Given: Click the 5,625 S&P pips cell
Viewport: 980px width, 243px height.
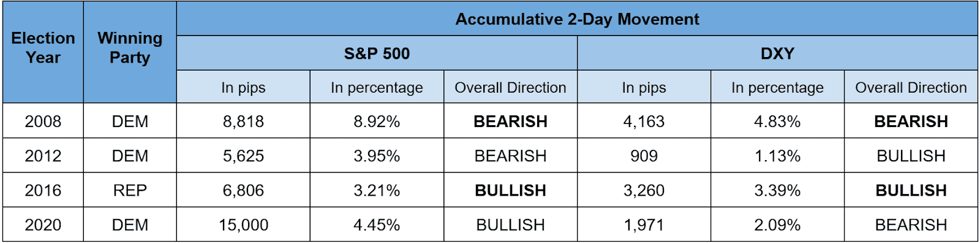Looking at the screenshot, I should [x=243, y=155].
